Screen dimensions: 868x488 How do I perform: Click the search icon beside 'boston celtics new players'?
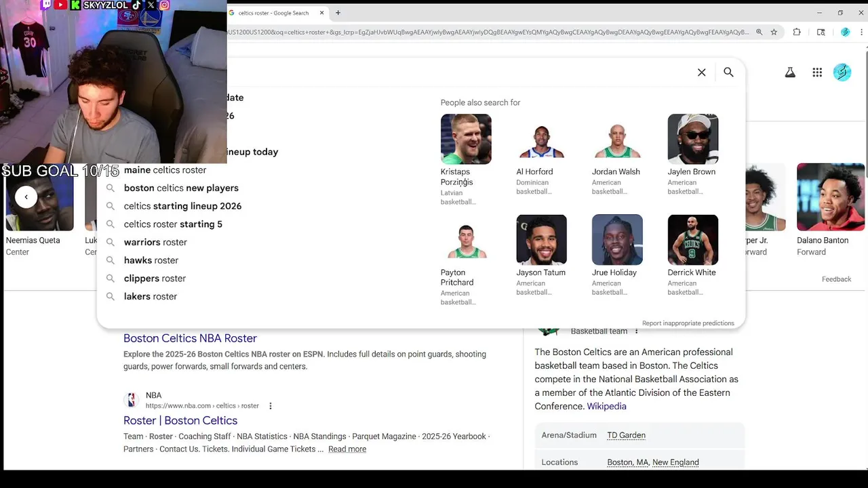[x=110, y=188]
